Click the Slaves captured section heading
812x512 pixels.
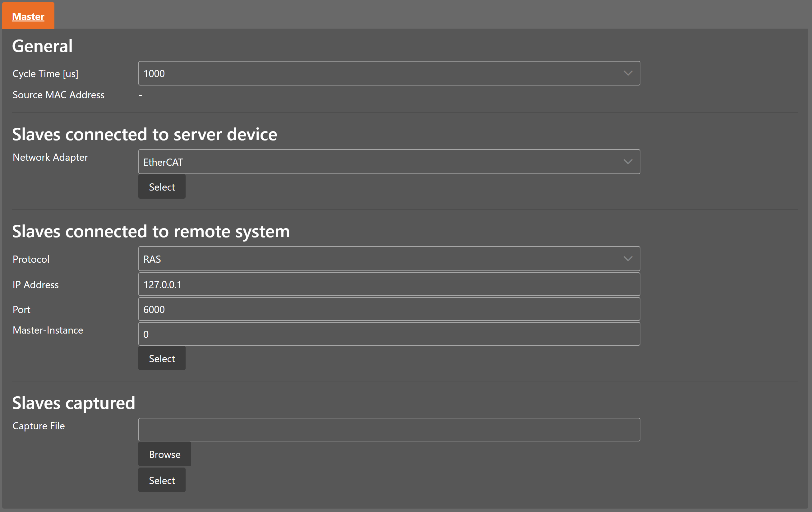point(73,403)
